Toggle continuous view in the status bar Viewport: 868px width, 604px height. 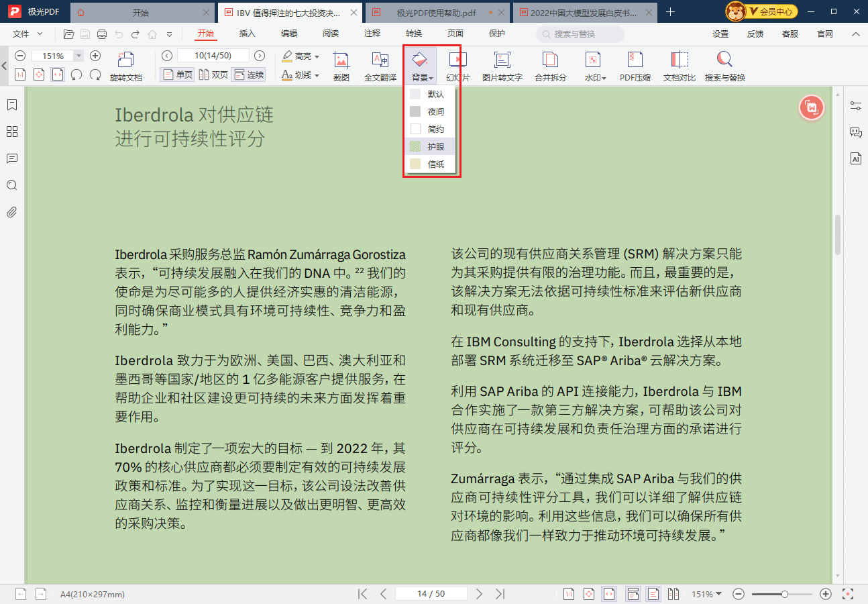click(x=633, y=594)
